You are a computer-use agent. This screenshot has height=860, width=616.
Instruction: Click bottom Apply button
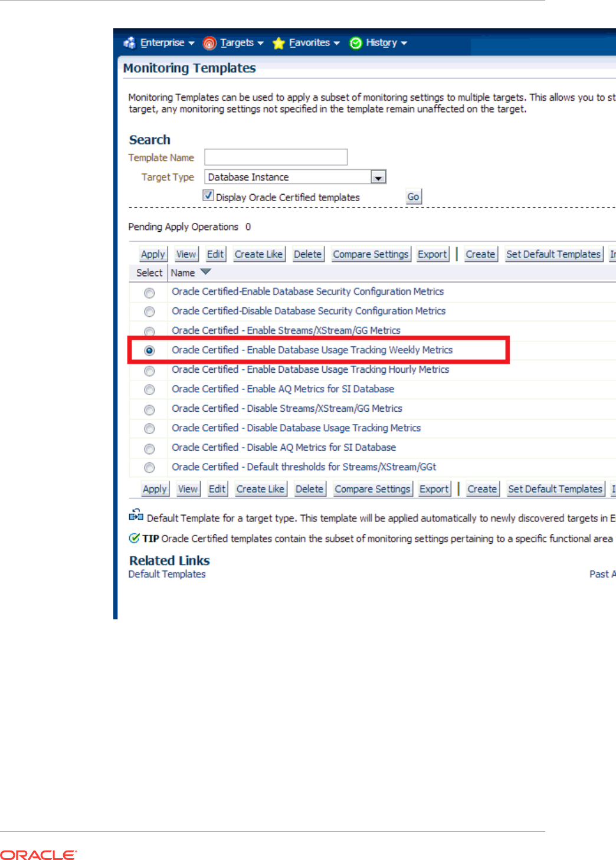coord(155,489)
